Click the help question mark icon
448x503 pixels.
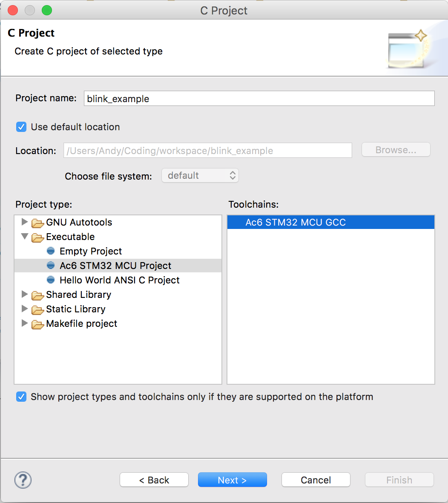23,480
